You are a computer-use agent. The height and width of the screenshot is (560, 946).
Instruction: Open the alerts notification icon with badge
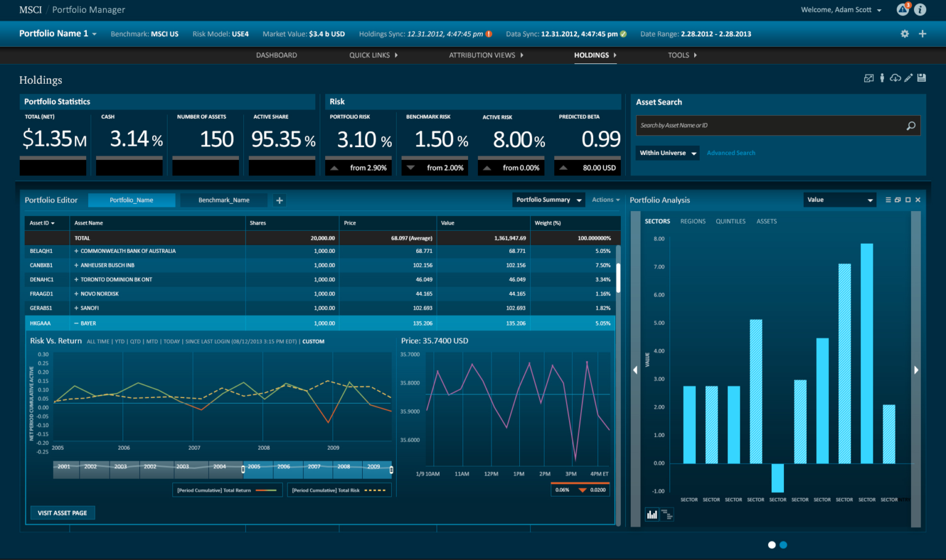point(903,9)
